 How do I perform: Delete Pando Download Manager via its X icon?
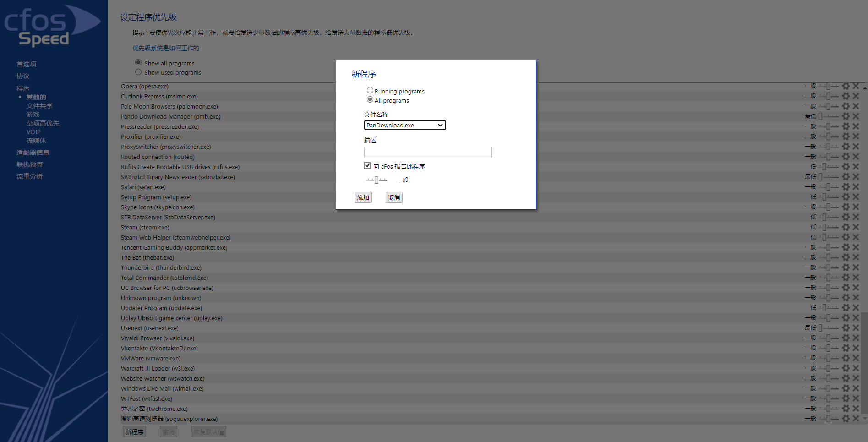tap(856, 116)
